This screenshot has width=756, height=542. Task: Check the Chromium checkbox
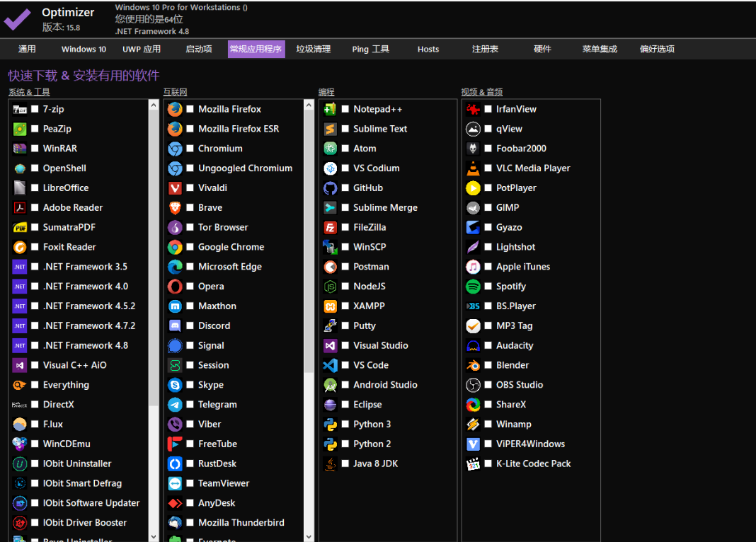click(190, 149)
